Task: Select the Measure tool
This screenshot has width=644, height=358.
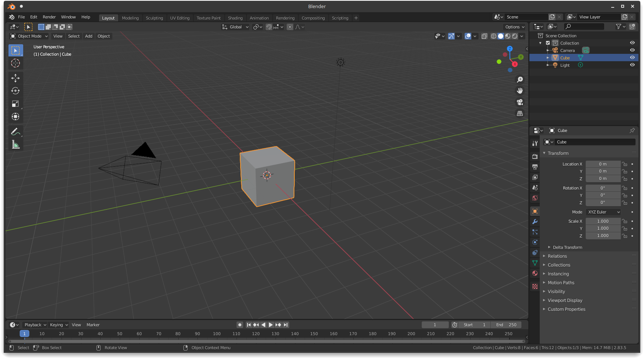Action: click(x=15, y=144)
